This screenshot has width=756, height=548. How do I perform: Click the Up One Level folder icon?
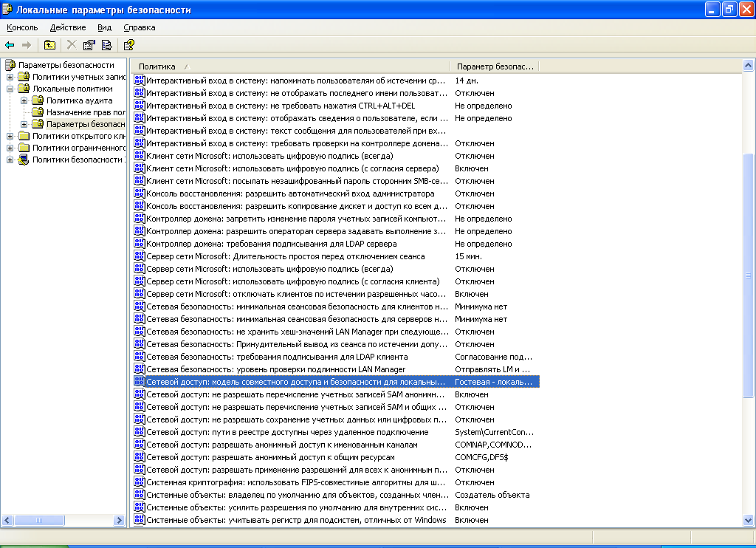click(49, 45)
